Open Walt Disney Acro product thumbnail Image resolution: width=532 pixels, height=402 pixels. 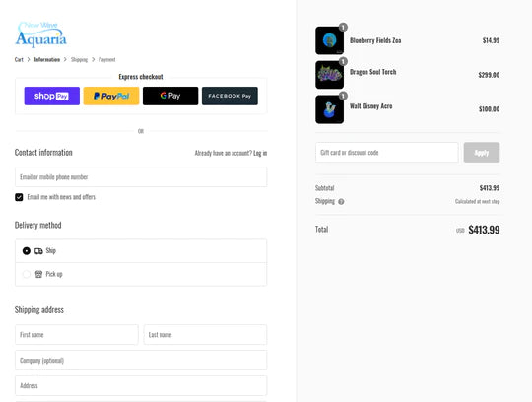point(329,109)
